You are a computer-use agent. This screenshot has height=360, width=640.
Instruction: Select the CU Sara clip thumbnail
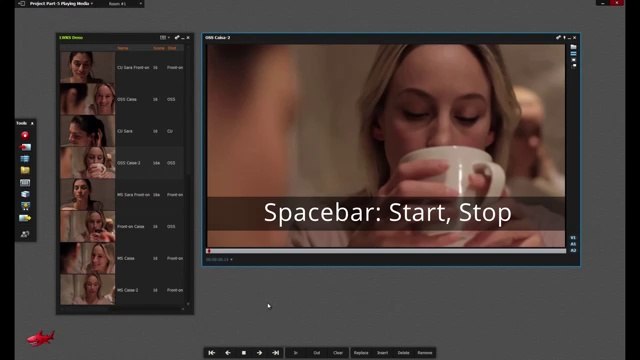(x=88, y=131)
